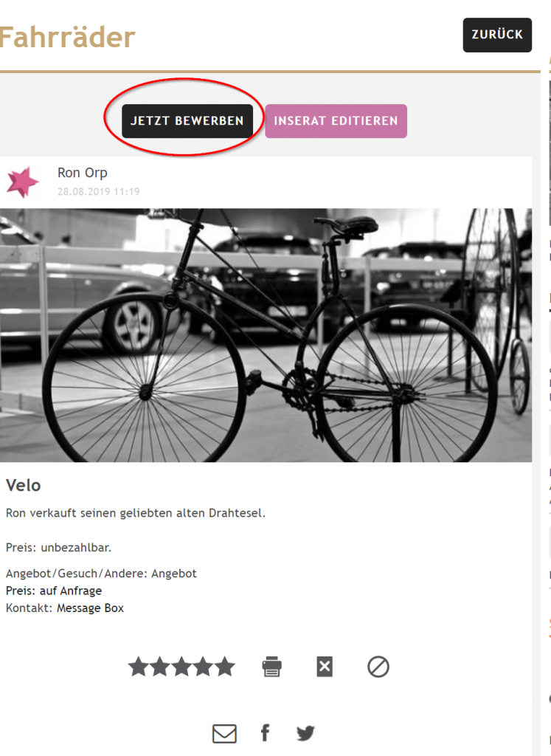Share the ad via envelope email icon

(x=224, y=734)
